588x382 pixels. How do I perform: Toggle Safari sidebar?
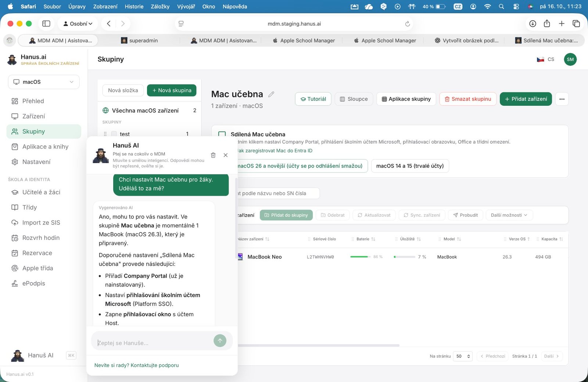(46, 24)
